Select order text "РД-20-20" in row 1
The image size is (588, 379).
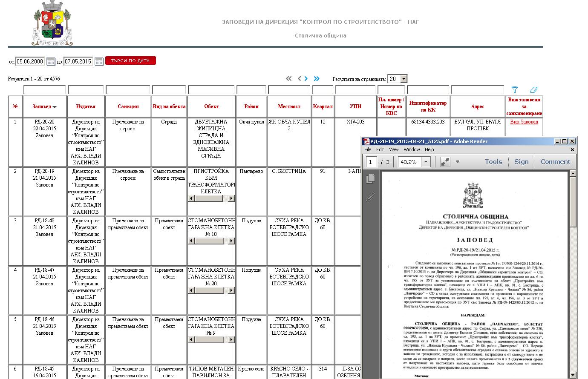(x=45, y=122)
